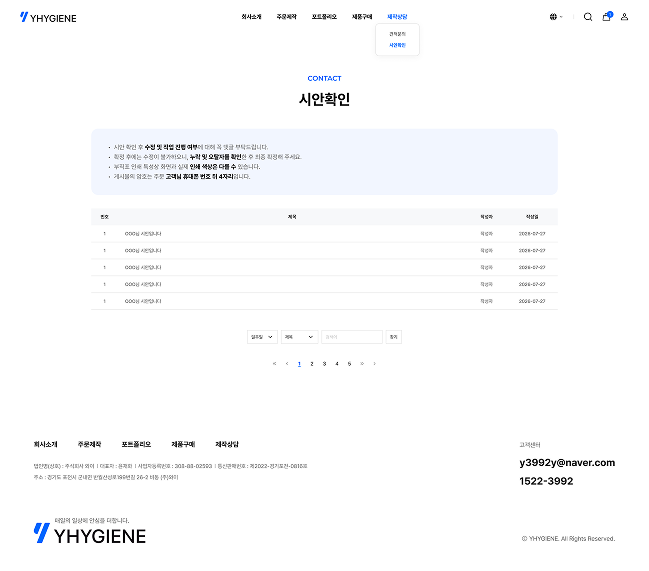Click the search button beside the keyword field
The height and width of the screenshot is (571, 649).
pos(394,337)
